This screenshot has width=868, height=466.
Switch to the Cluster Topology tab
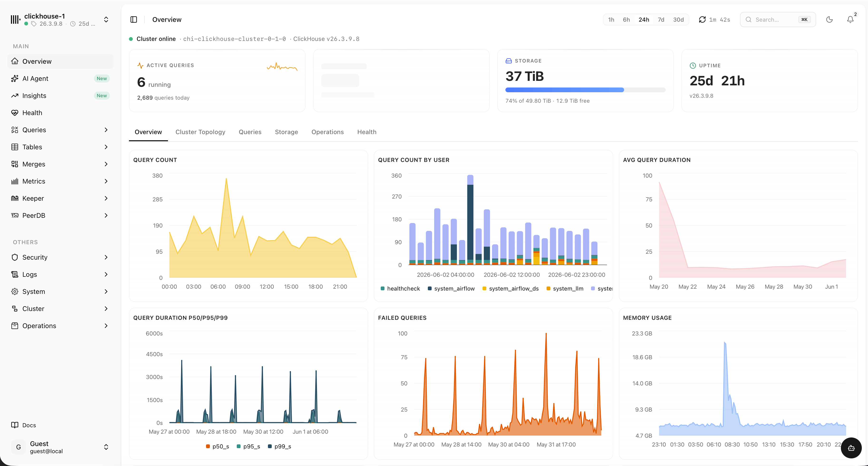point(200,132)
